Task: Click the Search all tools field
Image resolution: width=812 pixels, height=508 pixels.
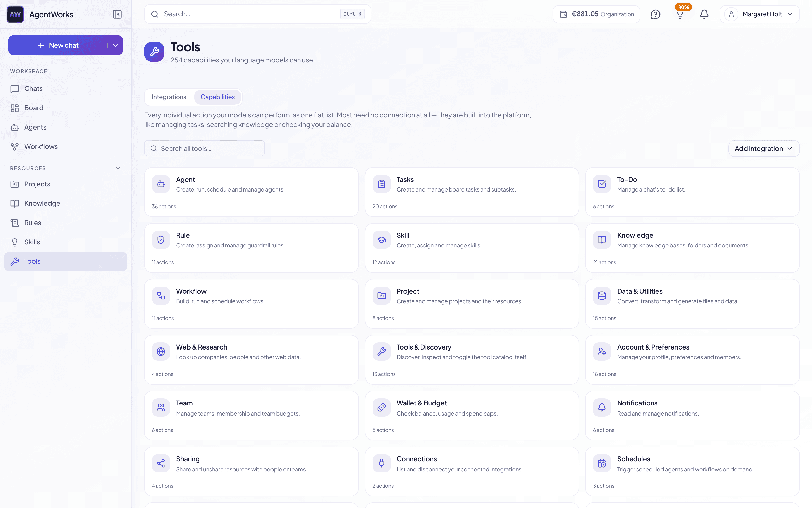Action: click(204, 149)
